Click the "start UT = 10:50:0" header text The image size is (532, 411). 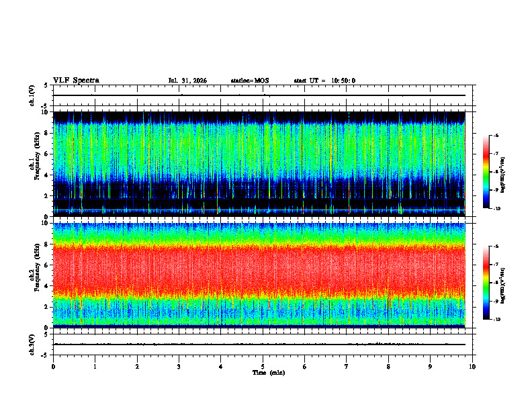pyautogui.click(x=324, y=81)
